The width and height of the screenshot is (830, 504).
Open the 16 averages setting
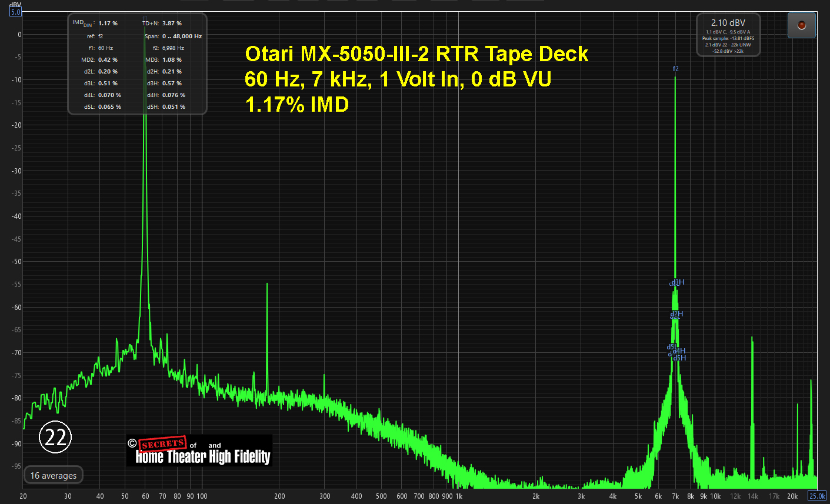(54, 475)
